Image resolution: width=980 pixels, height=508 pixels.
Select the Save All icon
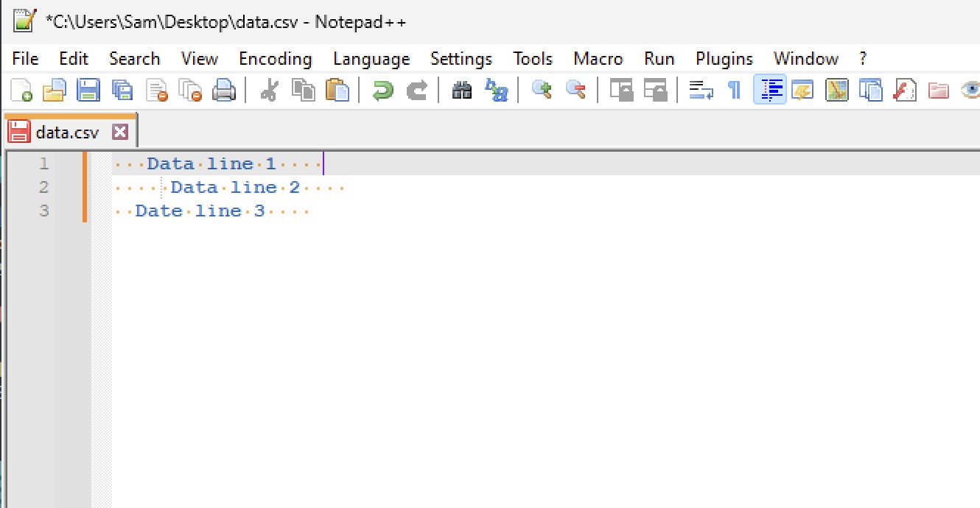pyautogui.click(x=122, y=90)
